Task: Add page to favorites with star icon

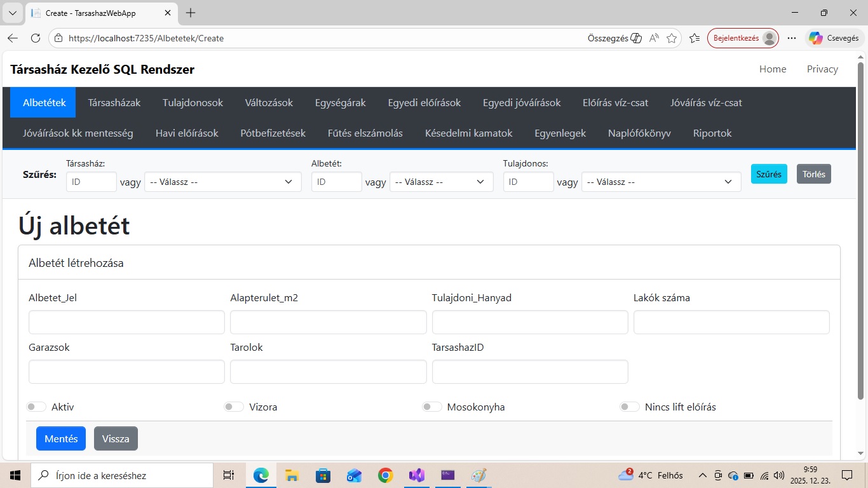Action: pos(672,38)
